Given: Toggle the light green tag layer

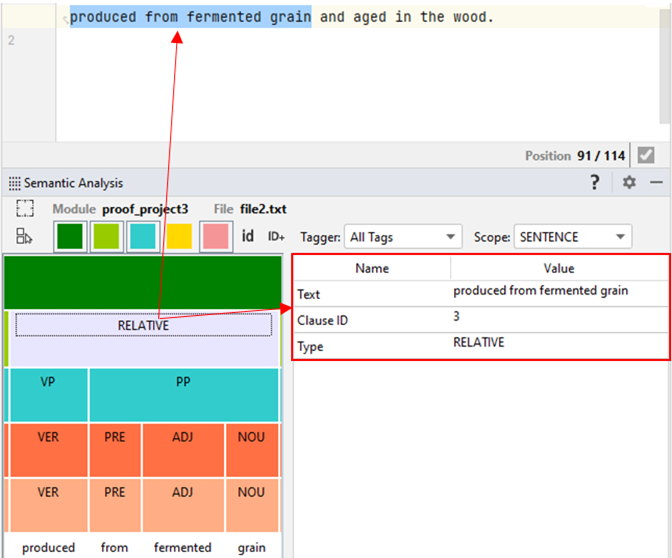Looking at the screenshot, I should pyautogui.click(x=107, y=237).
